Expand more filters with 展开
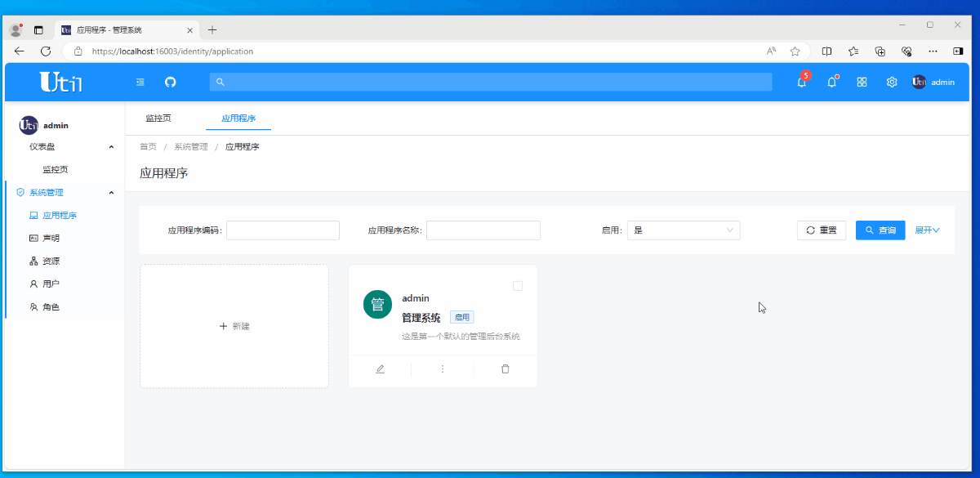Image resolution: width=980 pixels, height=478 pixels. (x=927, y=230)
